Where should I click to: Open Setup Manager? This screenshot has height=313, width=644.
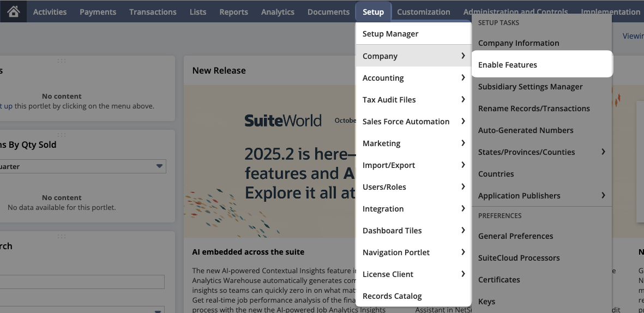[x=413, y=34]
